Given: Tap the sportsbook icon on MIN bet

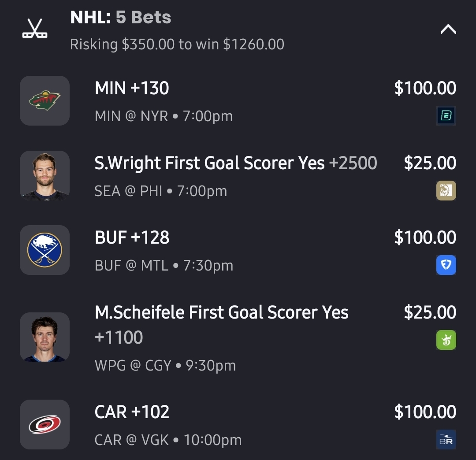Looking at the screenshot, I should 446,116.
